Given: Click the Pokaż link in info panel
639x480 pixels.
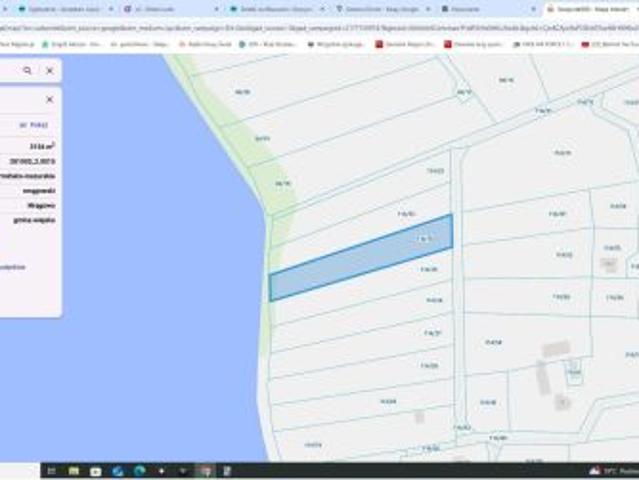Looking at the screenshot, I should click(39, 125).
